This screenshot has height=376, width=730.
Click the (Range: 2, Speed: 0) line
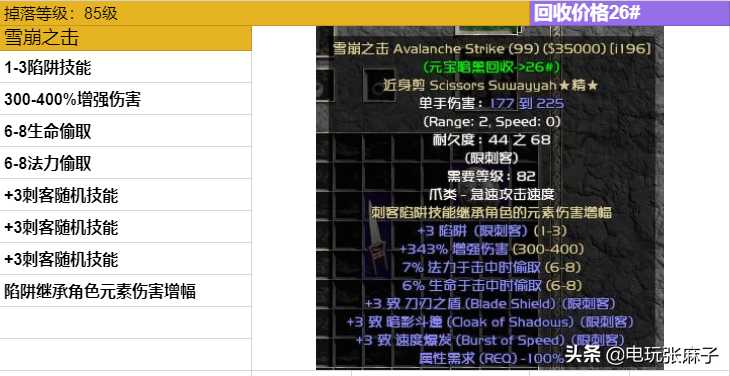click(x=492, y=122)
